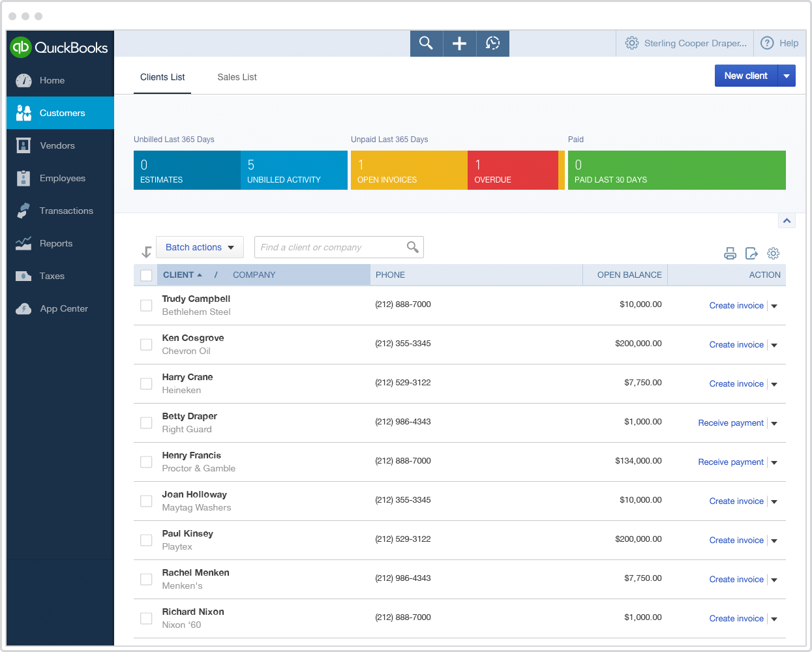Collapse the summary bar with chevron
The width and height of the screenshot is (812, 652).
[x=787, y=220]
